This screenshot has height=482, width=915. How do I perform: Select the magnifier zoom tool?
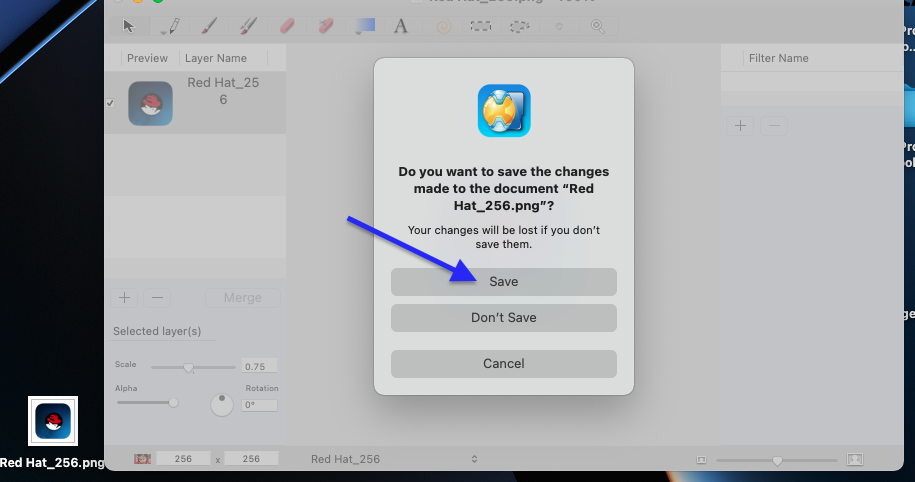tap(598, 26)
